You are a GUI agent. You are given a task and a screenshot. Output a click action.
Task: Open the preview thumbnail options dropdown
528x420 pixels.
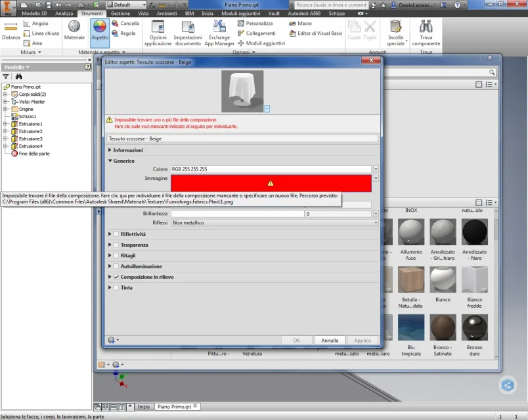tap(267, 109)
